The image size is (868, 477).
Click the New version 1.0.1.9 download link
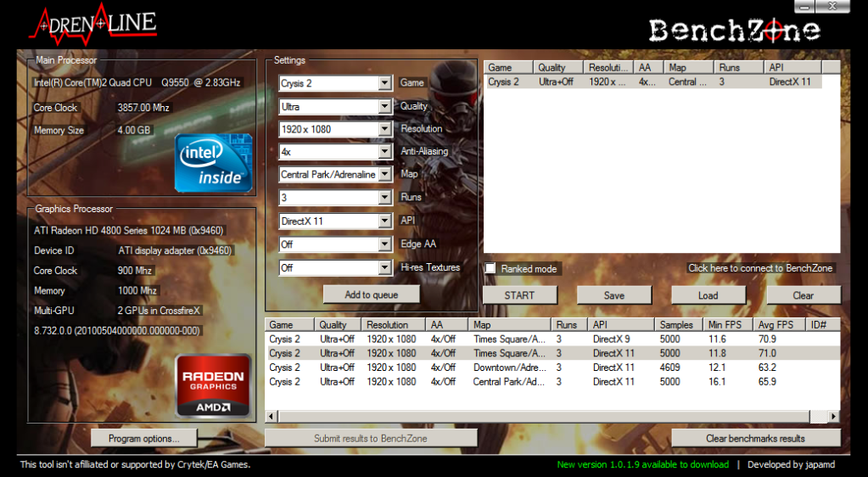pos(642,465)
